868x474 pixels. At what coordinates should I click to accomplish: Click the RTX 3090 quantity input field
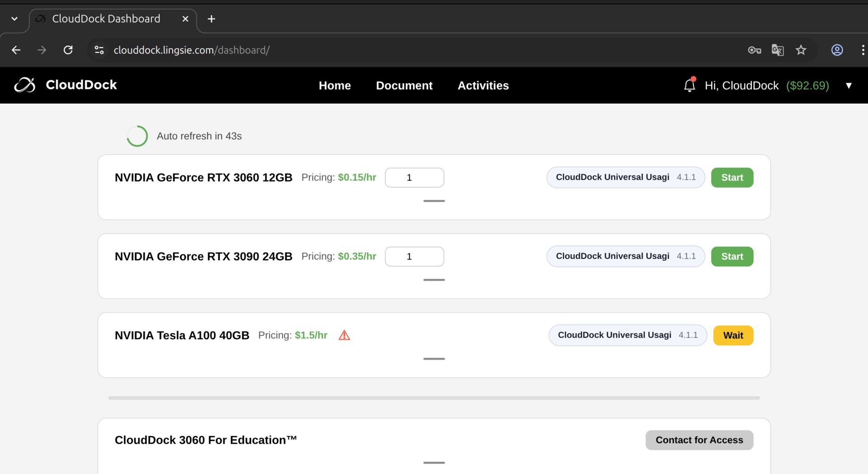click(x=414, y=257)
